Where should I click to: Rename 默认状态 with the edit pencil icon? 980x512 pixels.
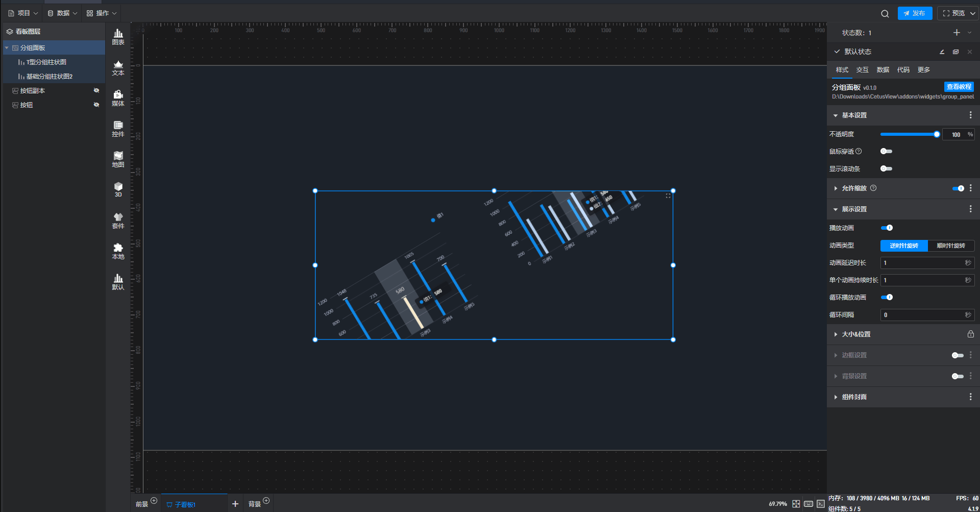pyautogui.click(x=942, y=52)
